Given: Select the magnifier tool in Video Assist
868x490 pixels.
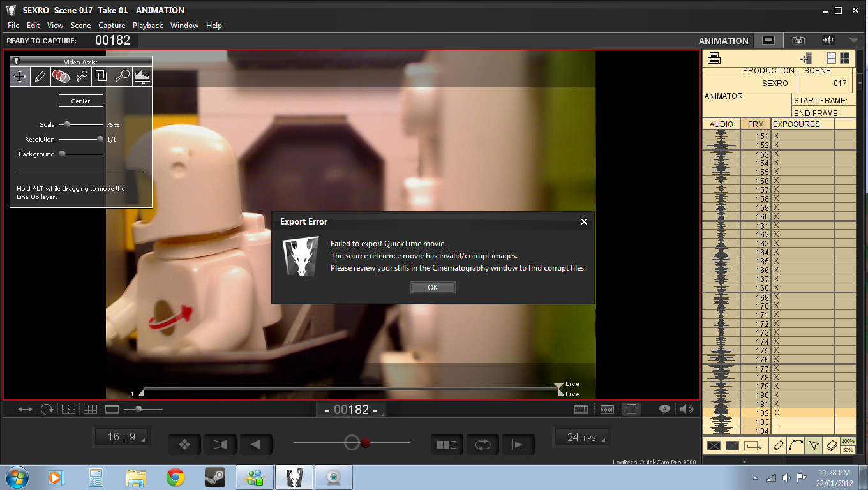Looking at the screenshot, I should coord(122,77).
